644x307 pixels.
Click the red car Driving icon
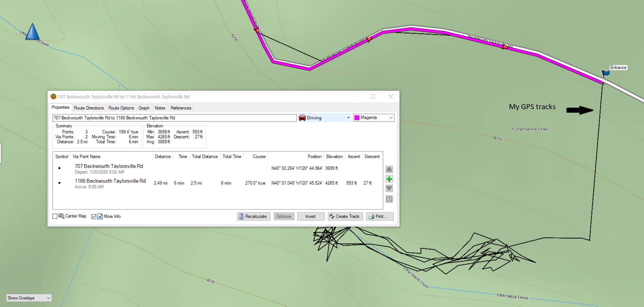pyautogui.click(x=302, y=118)
